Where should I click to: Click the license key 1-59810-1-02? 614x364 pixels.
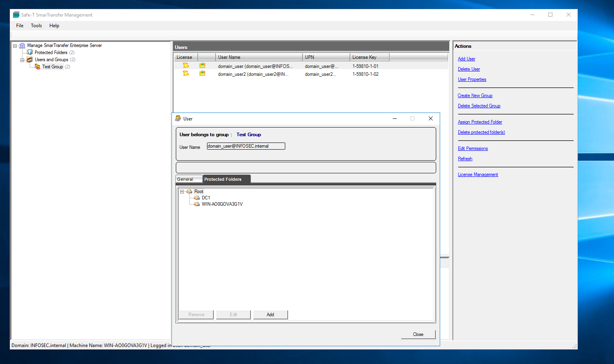(x=365, y=74)
